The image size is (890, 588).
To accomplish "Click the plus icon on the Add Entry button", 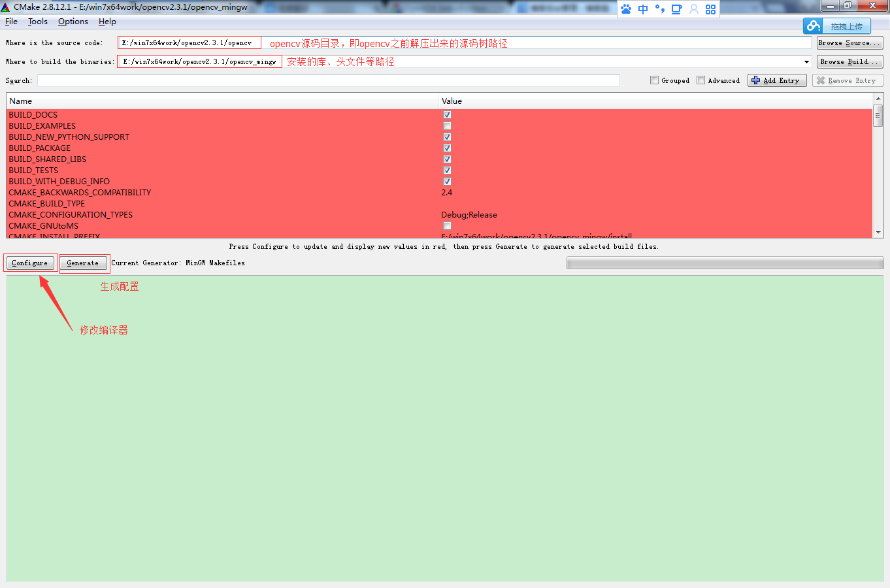I will [x=756, y=80].
